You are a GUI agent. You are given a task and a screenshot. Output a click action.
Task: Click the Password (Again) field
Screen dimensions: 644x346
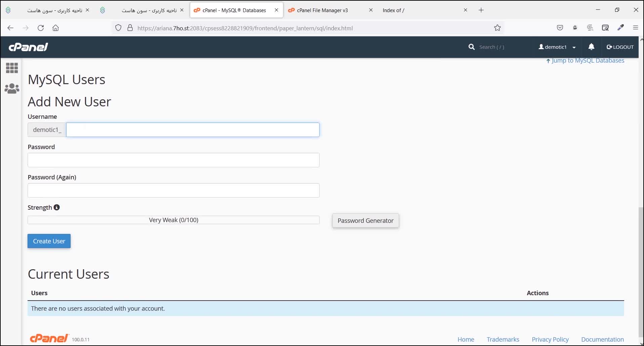coord(173,191)
